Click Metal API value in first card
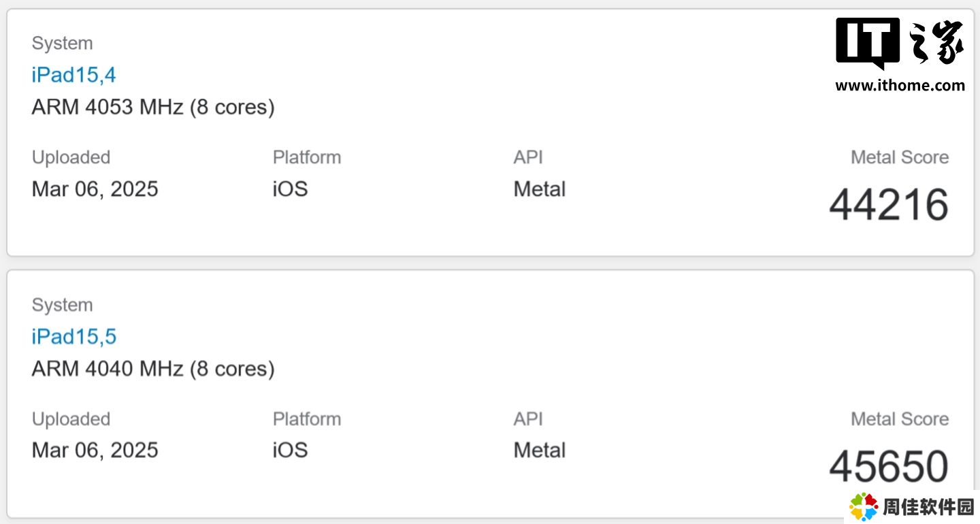Viewport: 980px width, 524px height. point(539,189)
